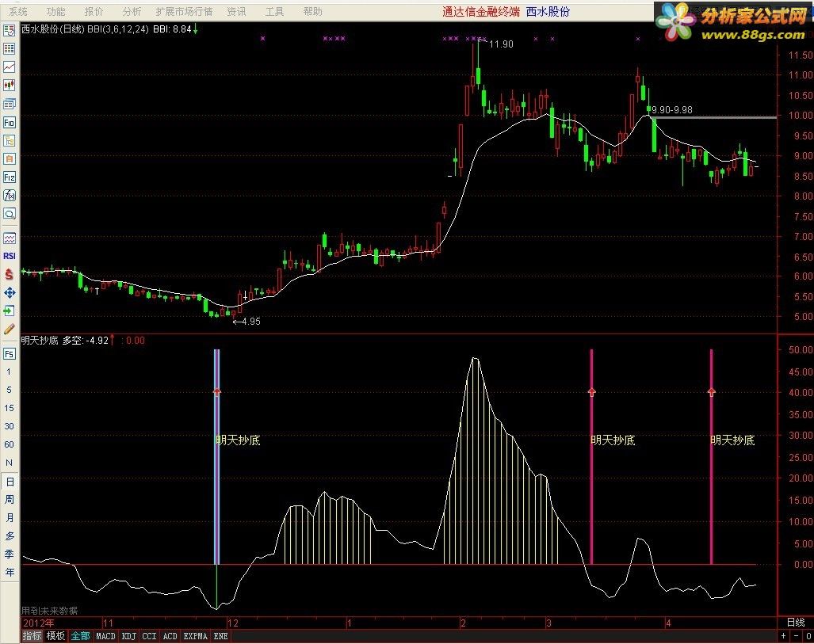Click the 9.90-9.98 gap price label

pyautogui.click(x=672, y=110)
